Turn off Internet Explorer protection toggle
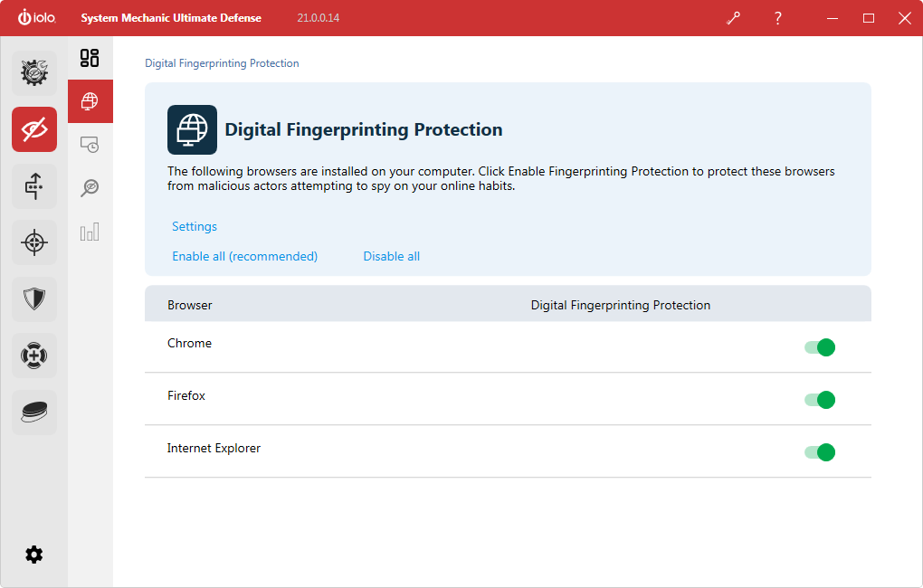923x588 pixels. pos(820,452)
